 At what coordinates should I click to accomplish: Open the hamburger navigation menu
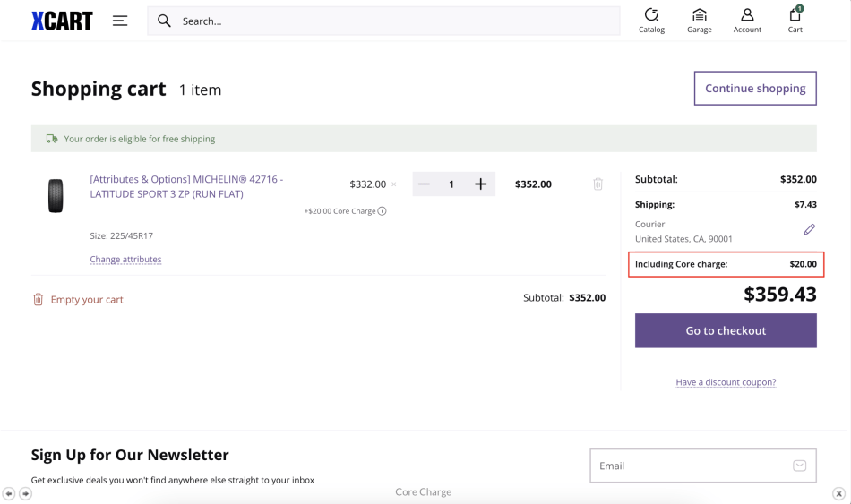pos(120,21)
